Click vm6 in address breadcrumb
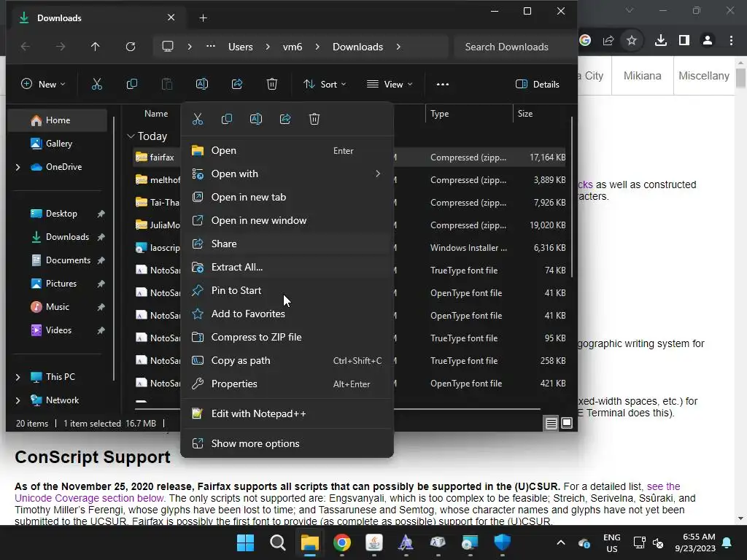The height and width of the screenshot is (560, 747). point(293,47)
